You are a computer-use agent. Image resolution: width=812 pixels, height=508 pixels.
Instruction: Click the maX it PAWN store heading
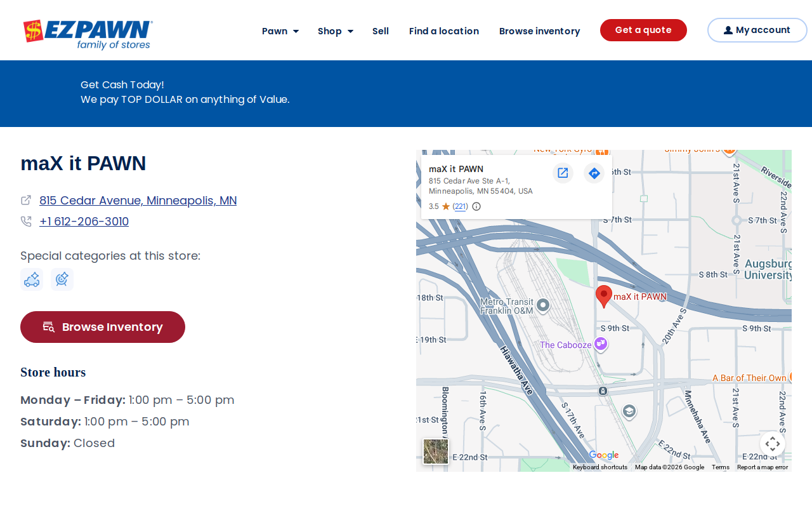point(83,163)
